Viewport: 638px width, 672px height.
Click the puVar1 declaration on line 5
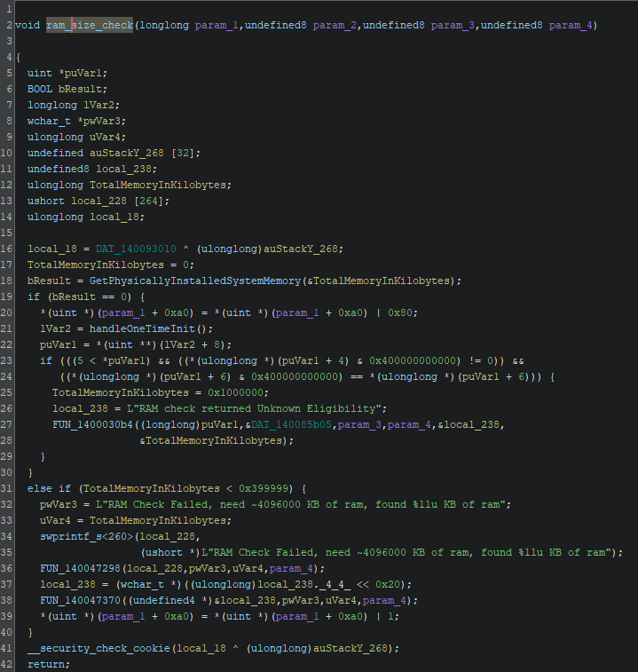point(83,74)
